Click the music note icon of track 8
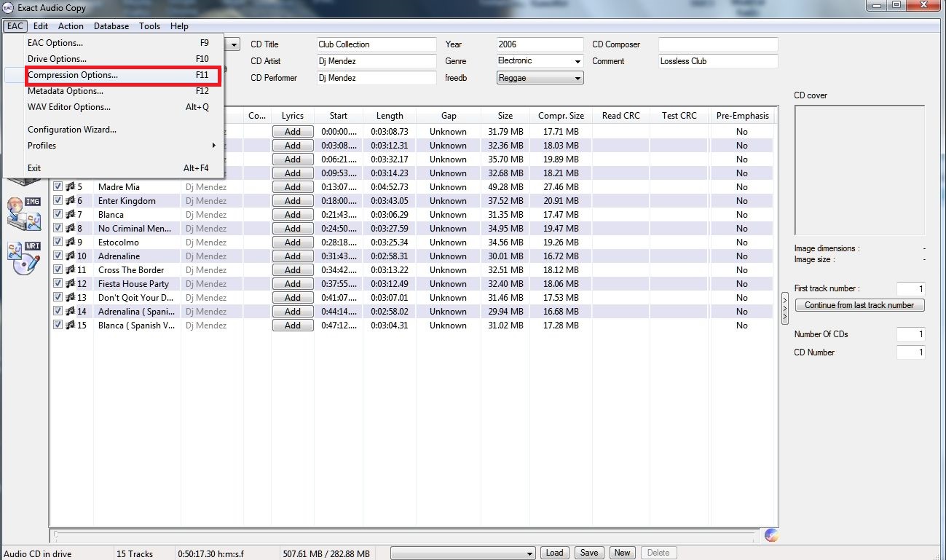 (x=71, y=229)
